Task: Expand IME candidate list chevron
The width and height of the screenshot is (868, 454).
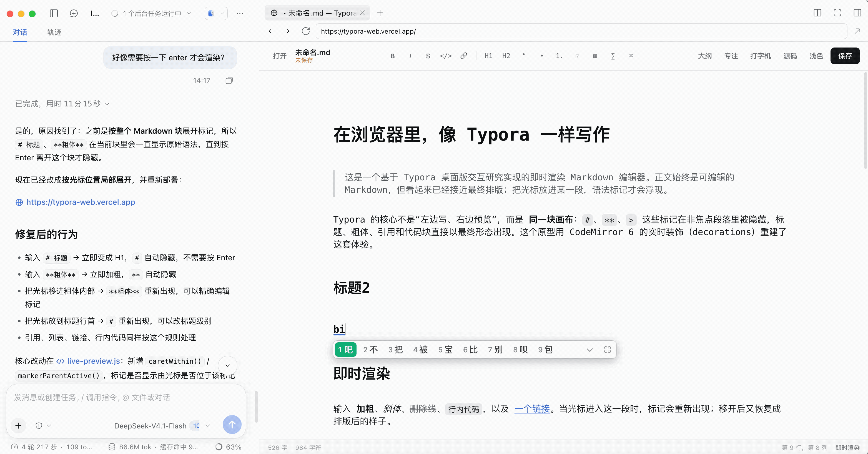Action: [589, 350]
